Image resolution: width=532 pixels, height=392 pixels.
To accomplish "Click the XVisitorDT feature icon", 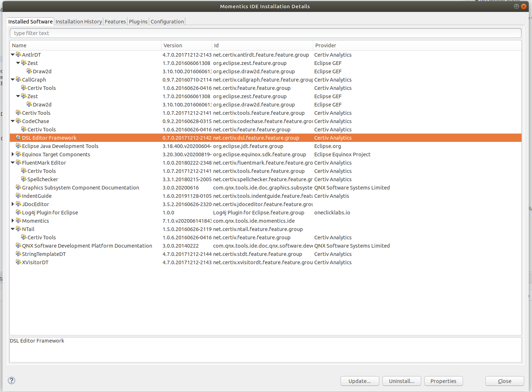I will 18,262.
